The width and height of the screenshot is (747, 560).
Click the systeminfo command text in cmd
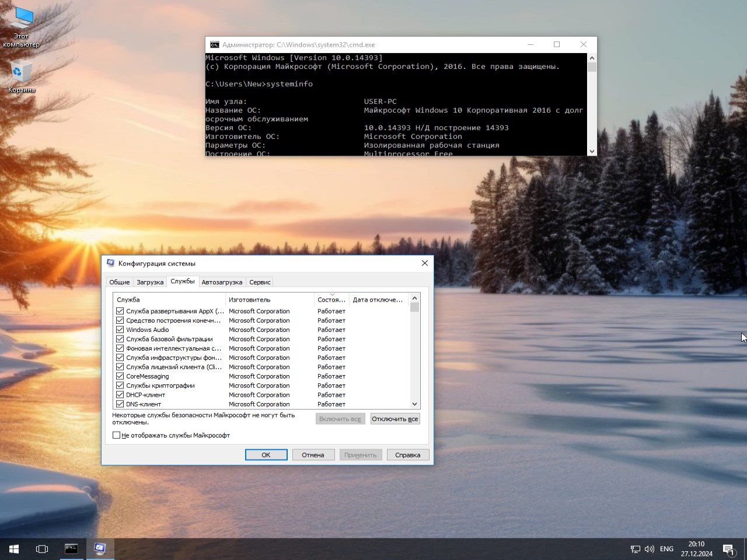click(x=289, y=84)
